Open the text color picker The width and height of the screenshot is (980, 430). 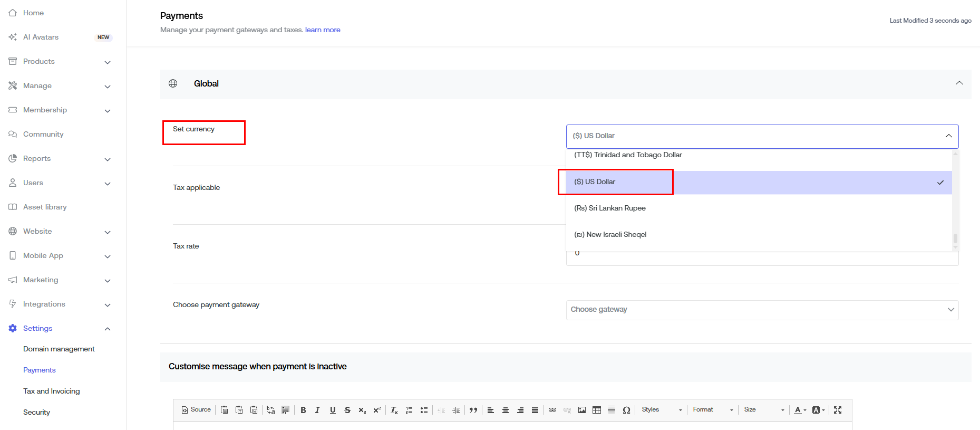(800, 410)
